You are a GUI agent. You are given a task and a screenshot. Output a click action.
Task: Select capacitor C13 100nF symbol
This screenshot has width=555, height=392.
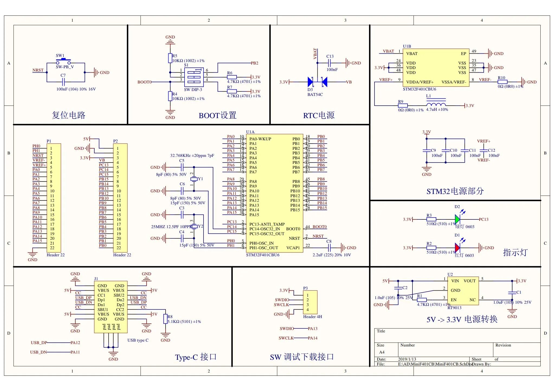[x=330, y=63]
